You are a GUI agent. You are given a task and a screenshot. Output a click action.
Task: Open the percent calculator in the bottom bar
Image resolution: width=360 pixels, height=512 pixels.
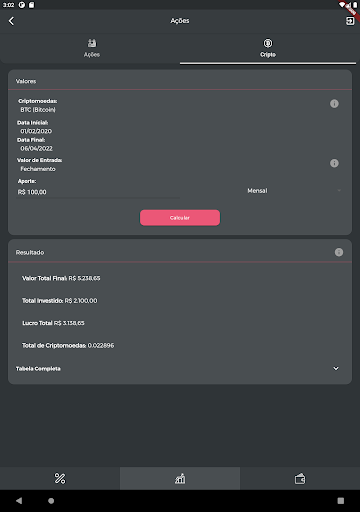(x=60, y=478)
